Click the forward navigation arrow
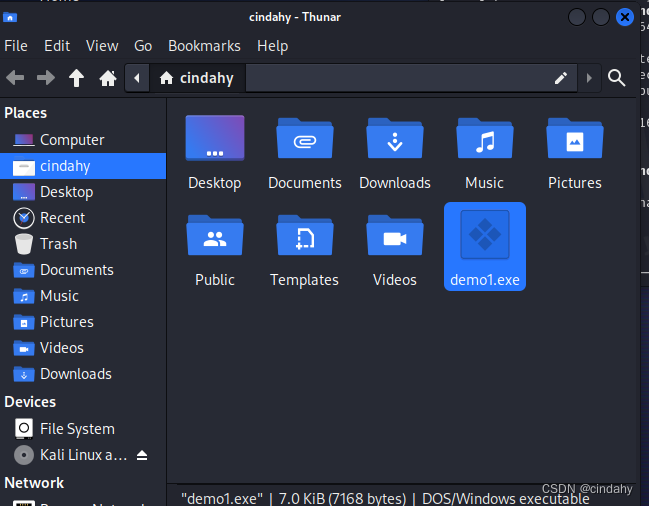 (45, 78)
